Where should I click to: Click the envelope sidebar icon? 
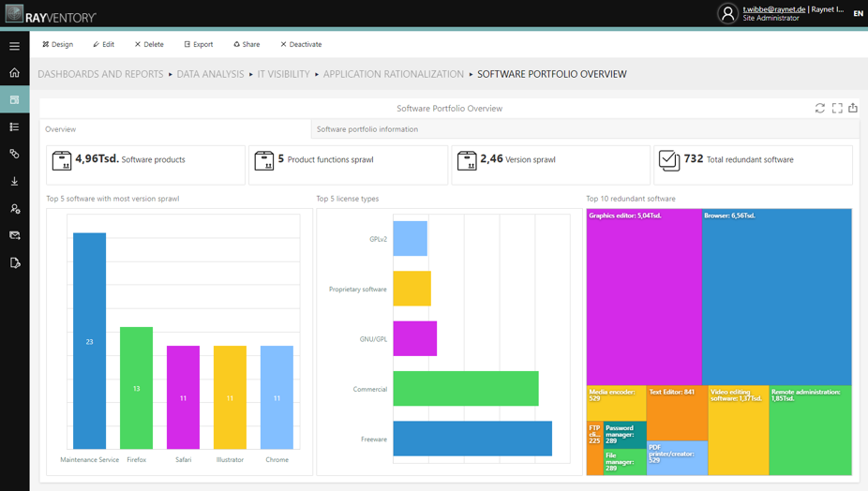14,235
